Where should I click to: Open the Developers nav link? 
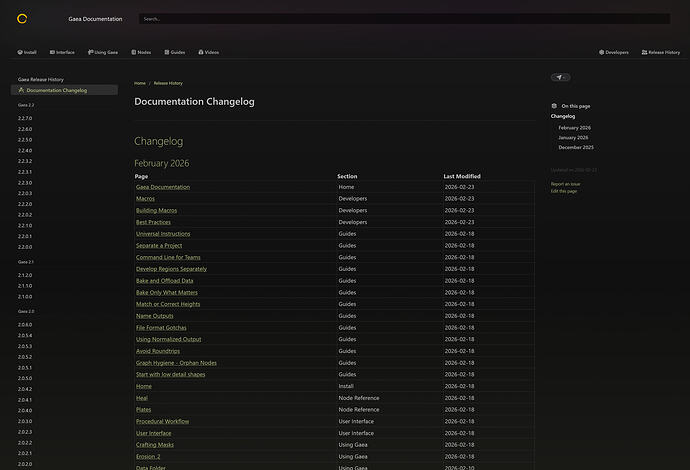tap(613, 52)
